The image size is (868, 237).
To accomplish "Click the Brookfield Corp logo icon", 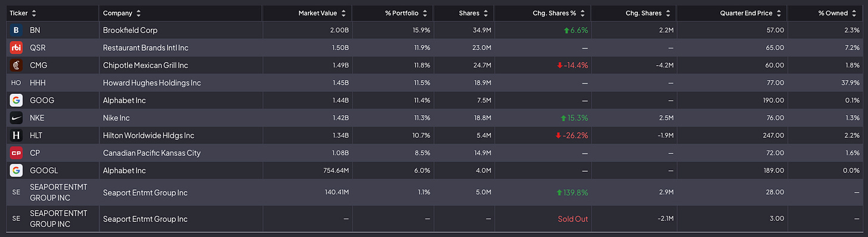I will (16, 30).
